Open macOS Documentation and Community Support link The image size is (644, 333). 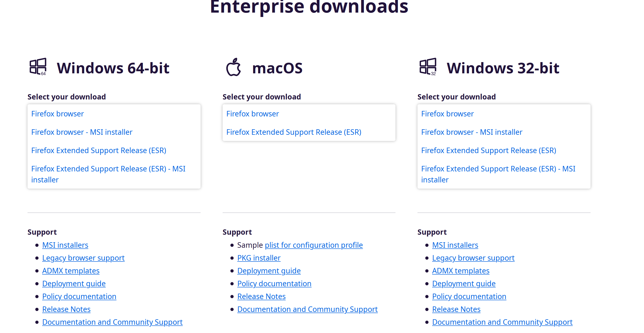[307, 309]
